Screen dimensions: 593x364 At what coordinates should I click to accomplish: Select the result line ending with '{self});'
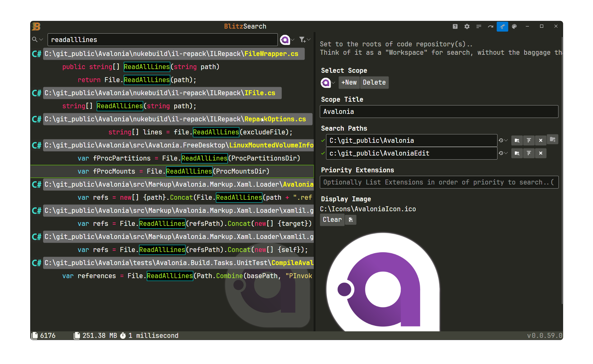point(172,250)
